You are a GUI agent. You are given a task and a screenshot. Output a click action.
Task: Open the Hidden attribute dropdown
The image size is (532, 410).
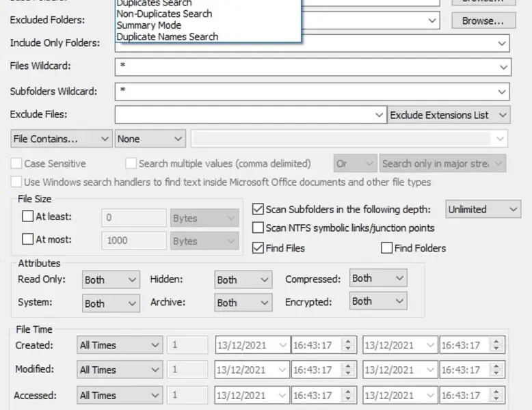pos(243,279)
